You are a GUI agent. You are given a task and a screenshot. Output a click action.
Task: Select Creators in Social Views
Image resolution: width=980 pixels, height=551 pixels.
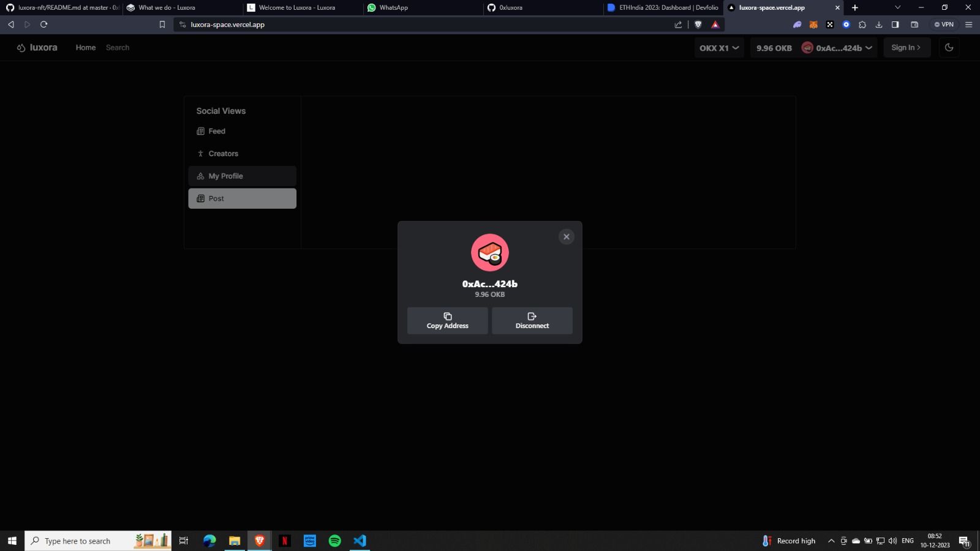(x=242, y=154)
